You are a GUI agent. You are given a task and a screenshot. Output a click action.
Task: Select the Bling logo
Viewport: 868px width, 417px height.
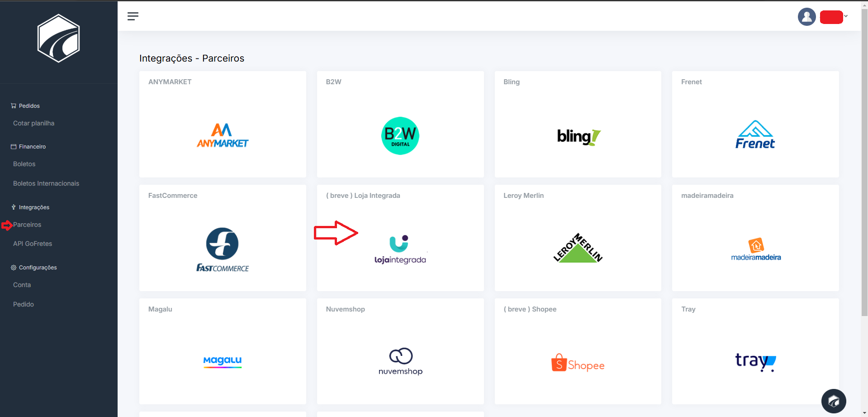(x=579, y=136)
